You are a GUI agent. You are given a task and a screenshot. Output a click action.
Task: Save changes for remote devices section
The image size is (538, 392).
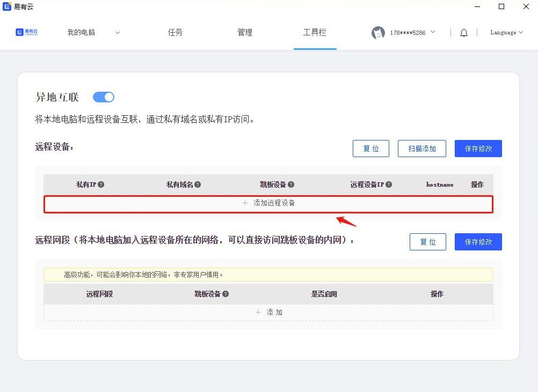tap(478, 149)
